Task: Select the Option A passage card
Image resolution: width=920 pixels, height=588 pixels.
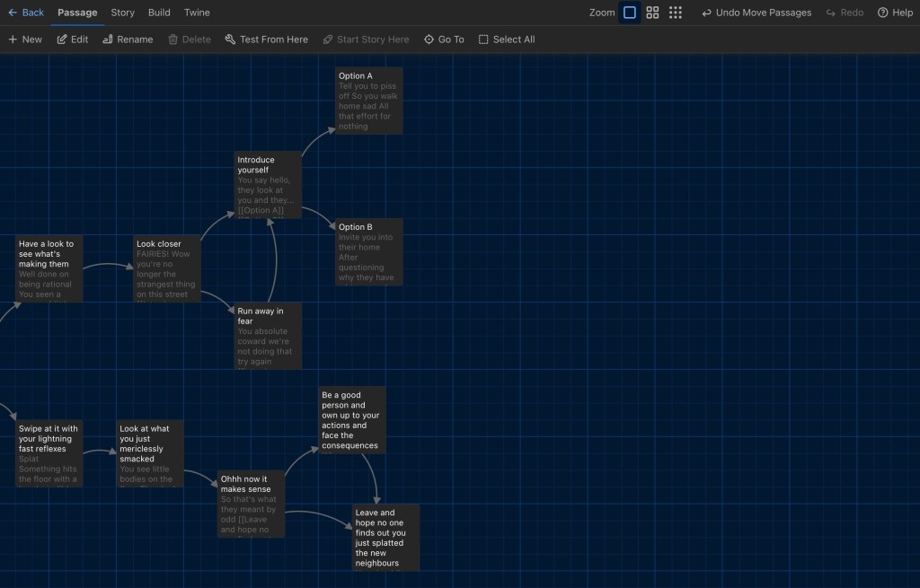Action: (369, 101)
